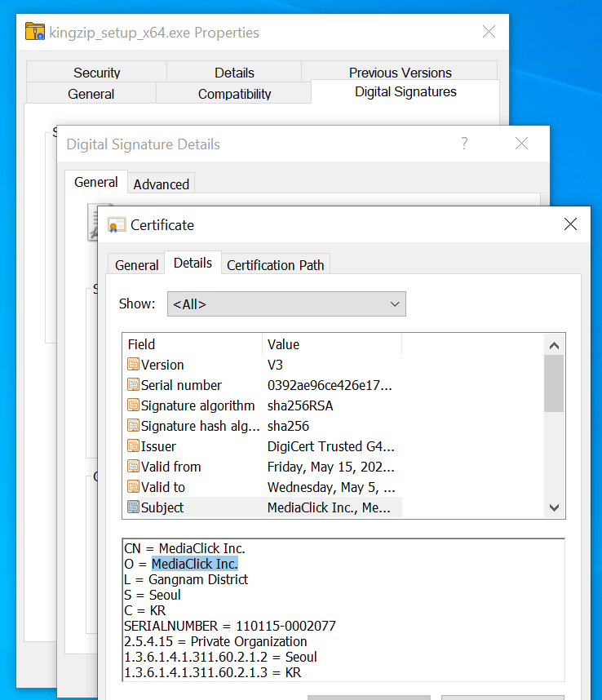This screenshot has height=700, width=602.
Task: Open the Compatibility tab in Properties window
Action: pos(234,94)
